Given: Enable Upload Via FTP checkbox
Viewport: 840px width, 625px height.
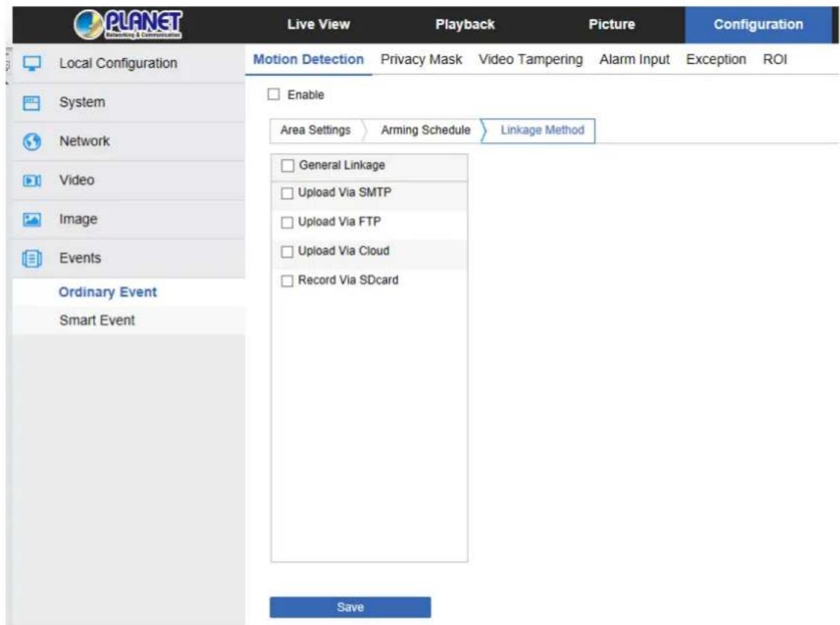Looking at the screenshot, I should click(x=287, y=222).
